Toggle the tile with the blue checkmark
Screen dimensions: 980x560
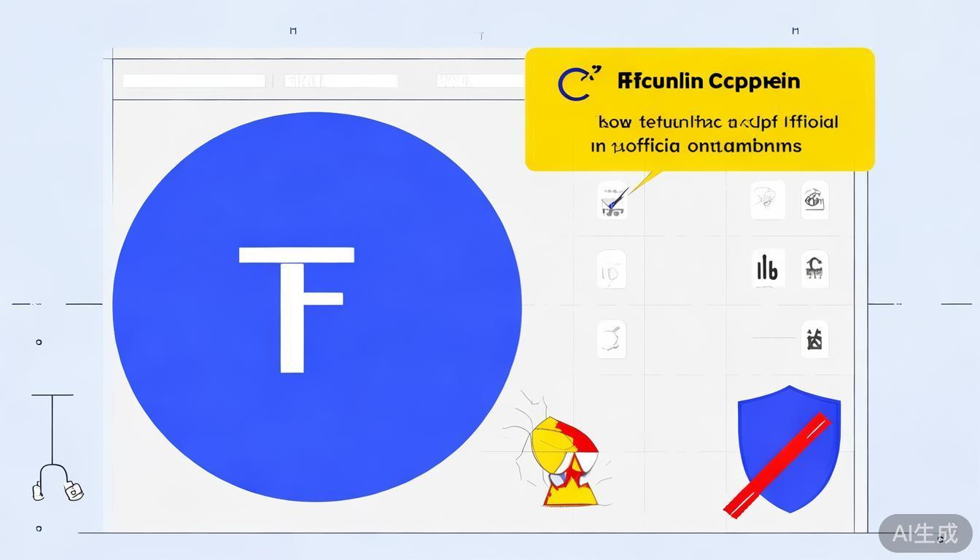612,200
